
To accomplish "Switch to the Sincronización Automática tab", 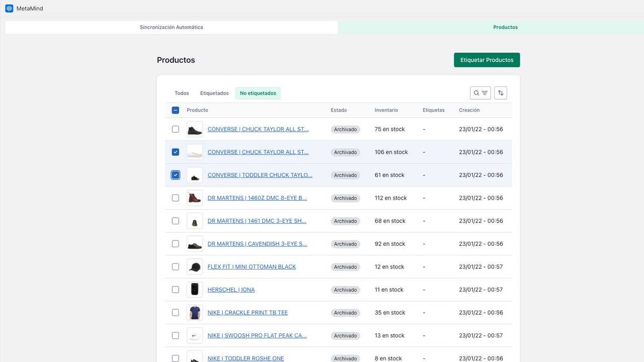I will pyautogui.click(x=172, y=27).
